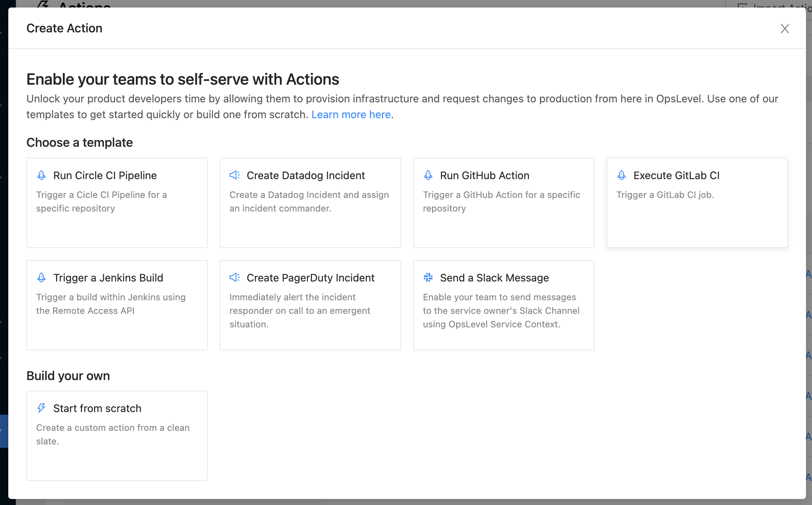Click the Slack logo icon on Send a Slack Message
812x505 pixels.
428,277
